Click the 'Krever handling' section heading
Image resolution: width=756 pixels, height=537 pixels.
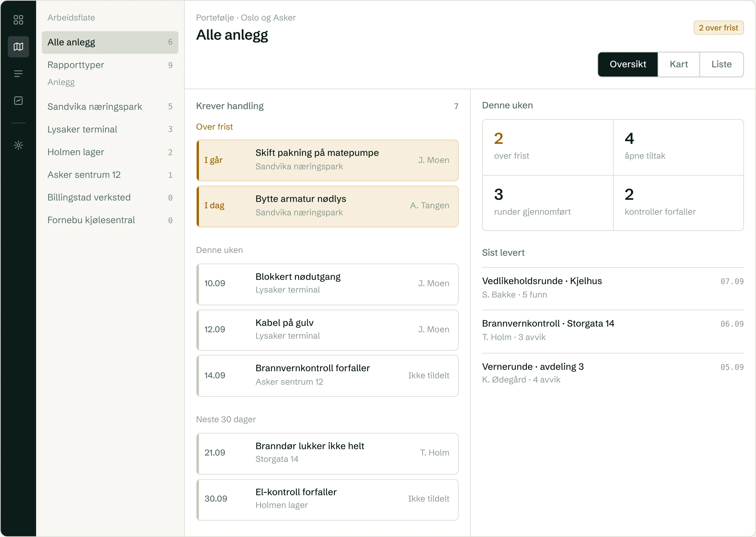(x=230, y=106)
